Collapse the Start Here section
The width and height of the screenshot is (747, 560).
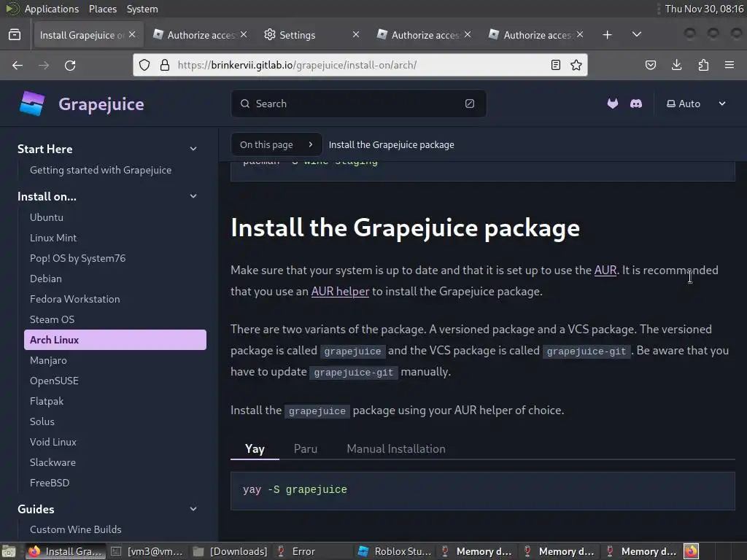tap(193, 149)
